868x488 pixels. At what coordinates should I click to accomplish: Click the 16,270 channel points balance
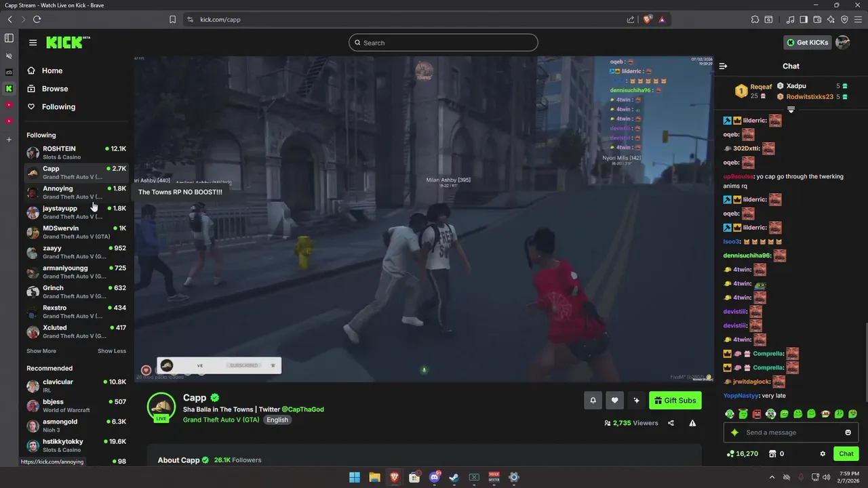(x=742, y=453)
